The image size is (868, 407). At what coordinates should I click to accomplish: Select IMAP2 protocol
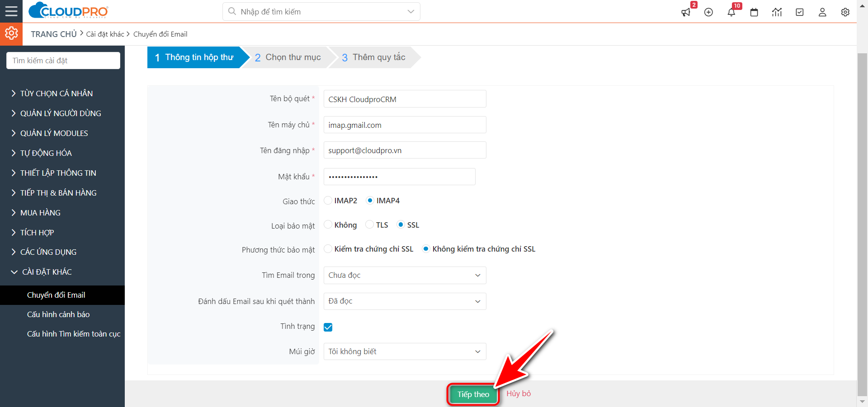pyautogui.click(x=328, y=201)
